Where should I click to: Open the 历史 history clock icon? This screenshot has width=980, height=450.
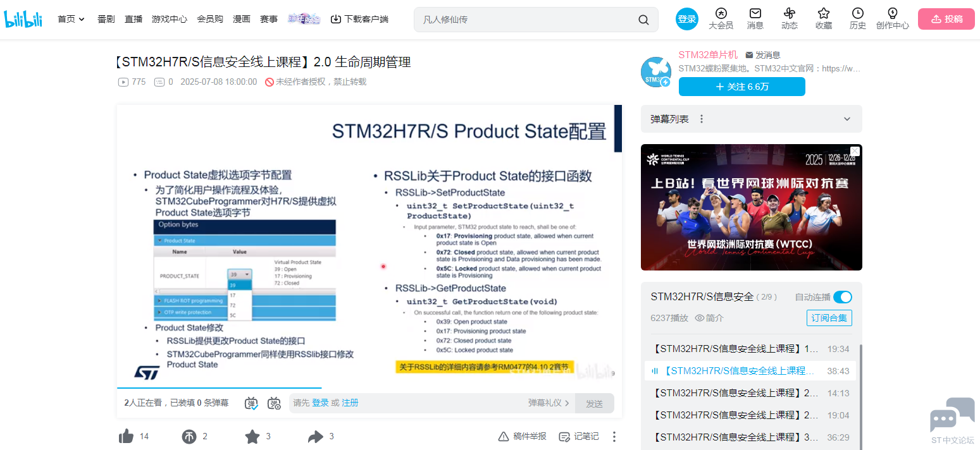tap(857, 13)
